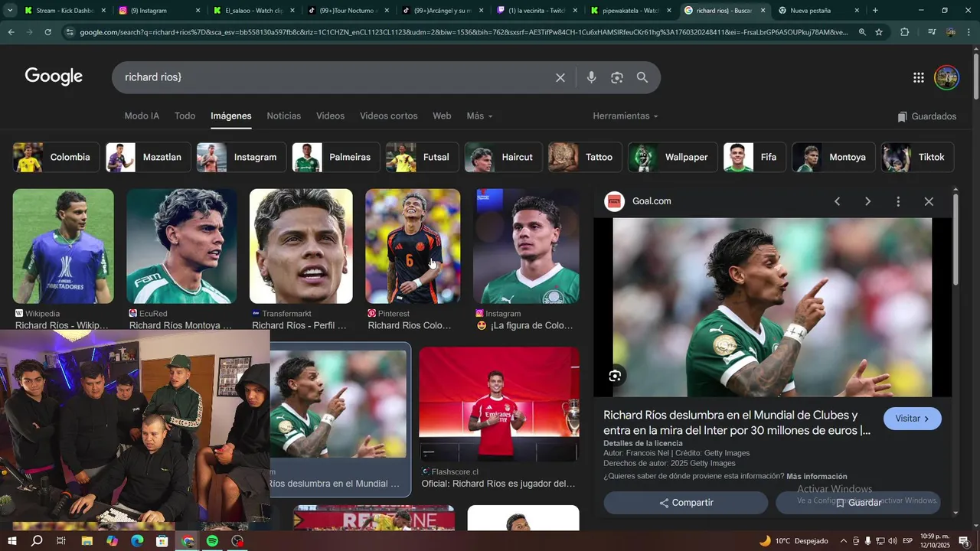Open a new browser tab with the plus button
Screen dimensions: 980x551
click(875, 11)
